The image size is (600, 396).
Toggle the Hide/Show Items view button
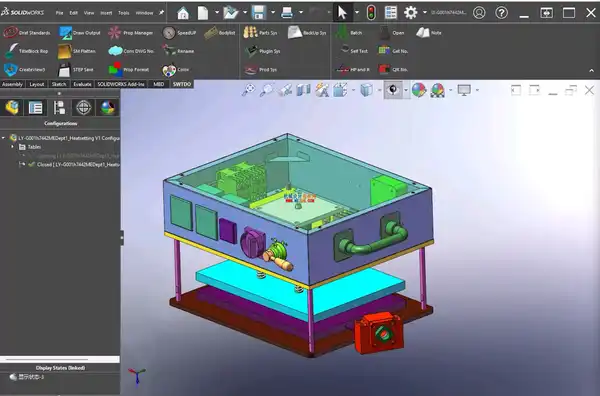[393, 90]
